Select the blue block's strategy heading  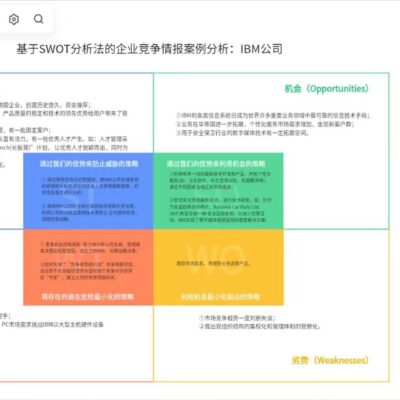(x=89, y=164)
